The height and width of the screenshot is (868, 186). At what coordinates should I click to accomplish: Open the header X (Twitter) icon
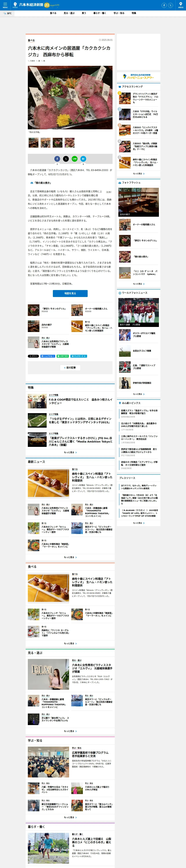(170, 5)
